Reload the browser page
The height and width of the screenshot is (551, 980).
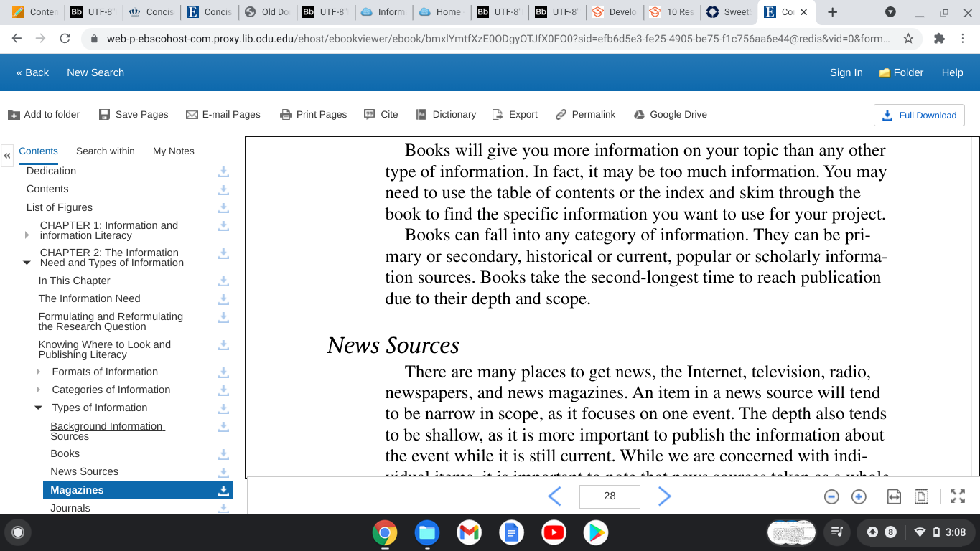pyautogui.click(x=65, y=39)
